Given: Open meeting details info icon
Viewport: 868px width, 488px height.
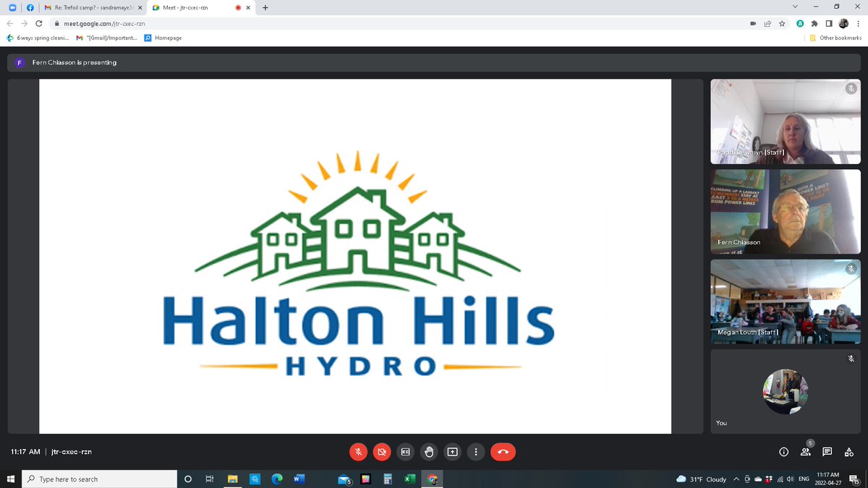Looking at the screenshot, I should [x=783, y=452].
